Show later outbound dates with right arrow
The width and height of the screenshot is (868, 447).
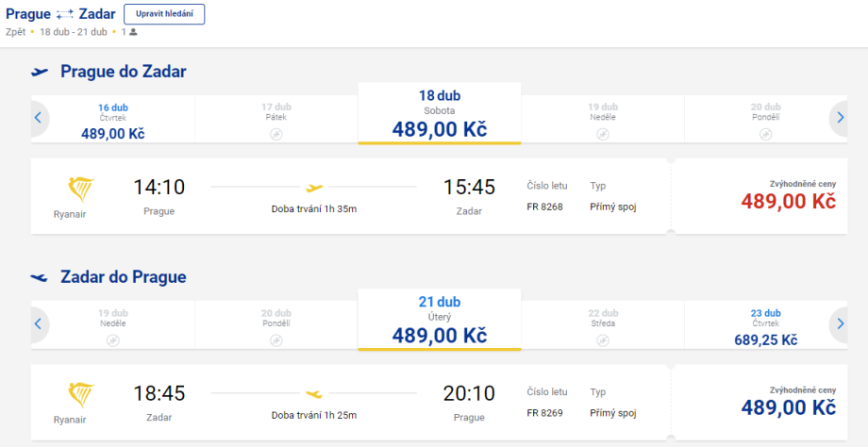tap(839, 118)
